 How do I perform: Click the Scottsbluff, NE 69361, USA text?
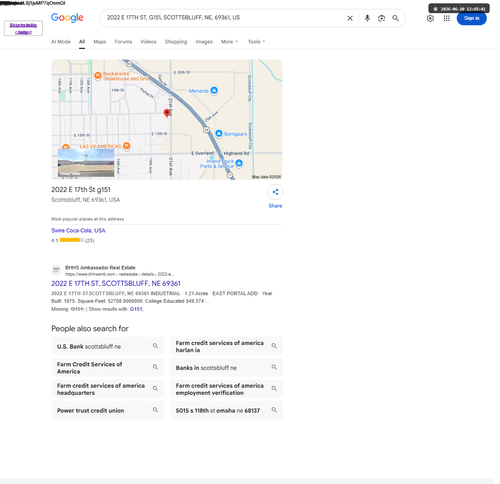85,200
